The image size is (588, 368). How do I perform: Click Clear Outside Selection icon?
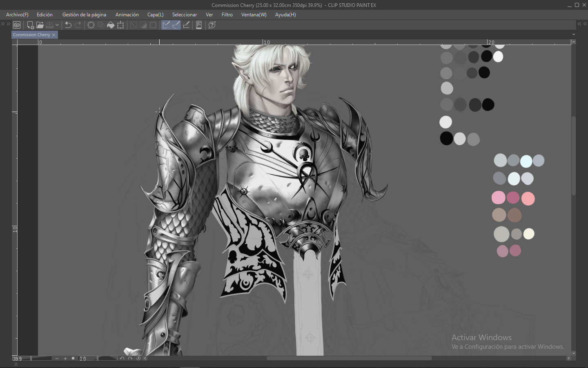point(101,25)
